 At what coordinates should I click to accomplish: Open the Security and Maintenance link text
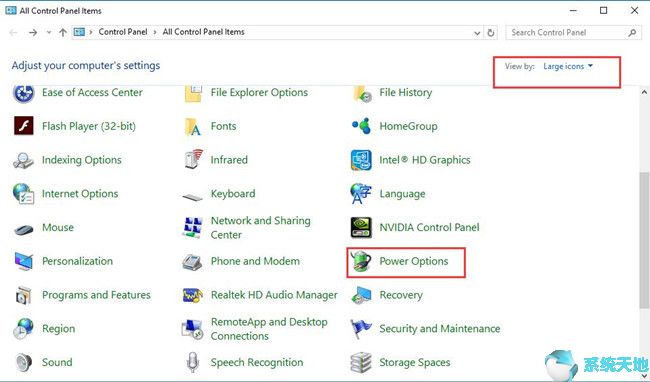[x=440, y=329]
